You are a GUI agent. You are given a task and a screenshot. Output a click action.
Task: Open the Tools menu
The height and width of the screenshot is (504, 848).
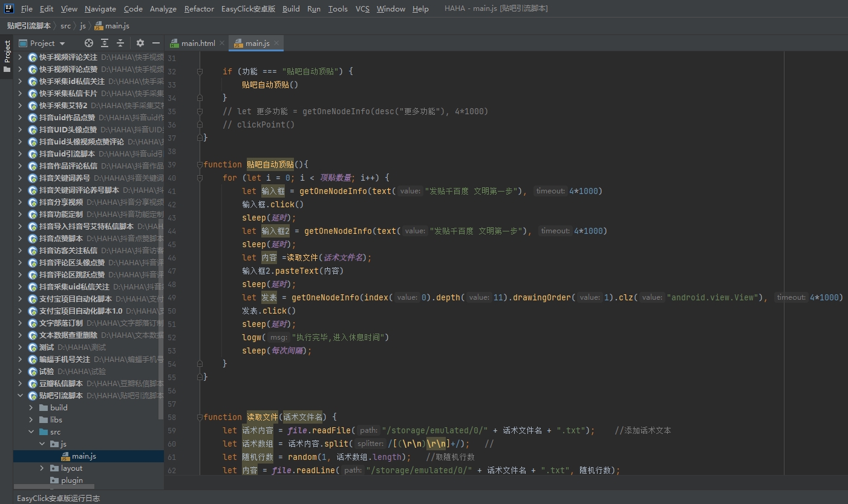tap(338, 8)
